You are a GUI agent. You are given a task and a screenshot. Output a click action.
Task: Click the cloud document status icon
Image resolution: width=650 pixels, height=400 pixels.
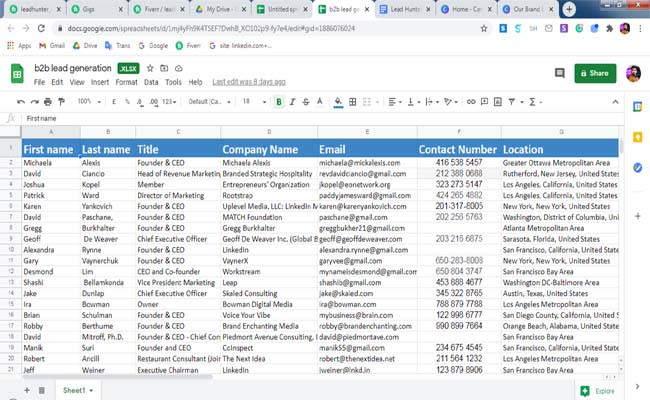(179, 68)
